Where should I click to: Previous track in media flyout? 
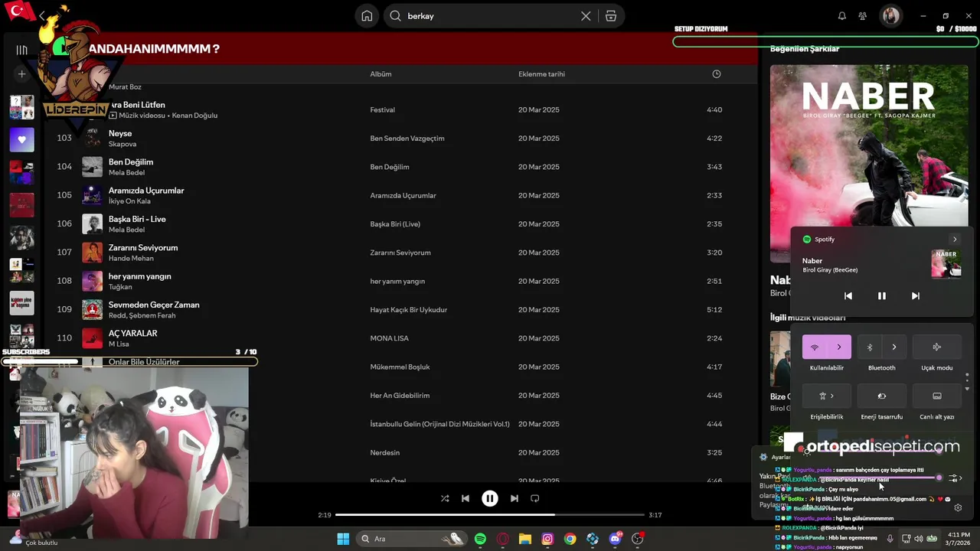pos(848,296)
